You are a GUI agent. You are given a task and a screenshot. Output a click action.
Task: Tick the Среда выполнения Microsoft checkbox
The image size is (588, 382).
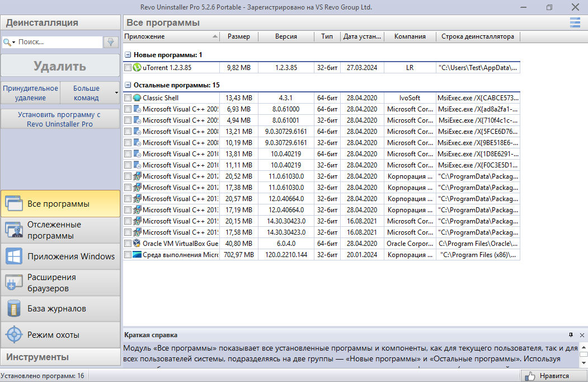(x=128, y=255)
